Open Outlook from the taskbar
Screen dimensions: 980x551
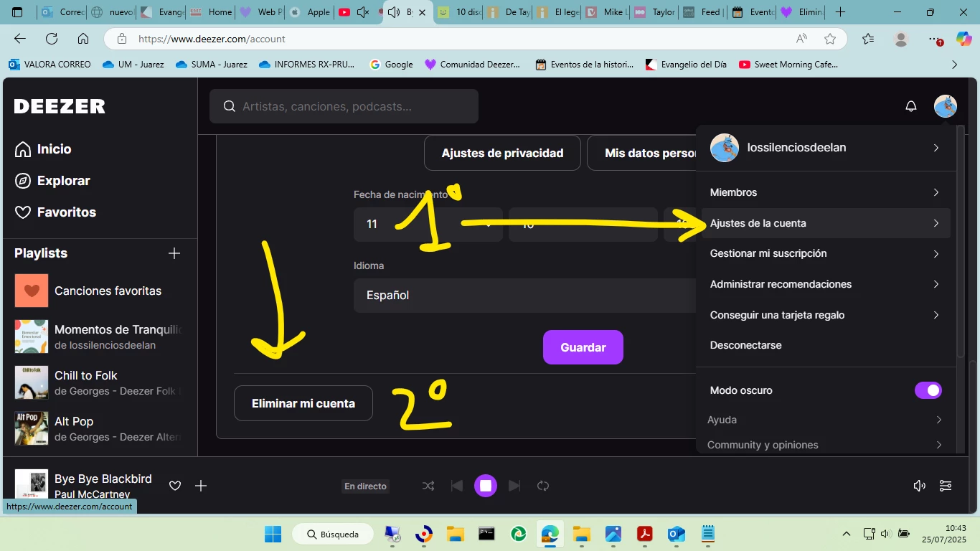click(x=676, y=534)
